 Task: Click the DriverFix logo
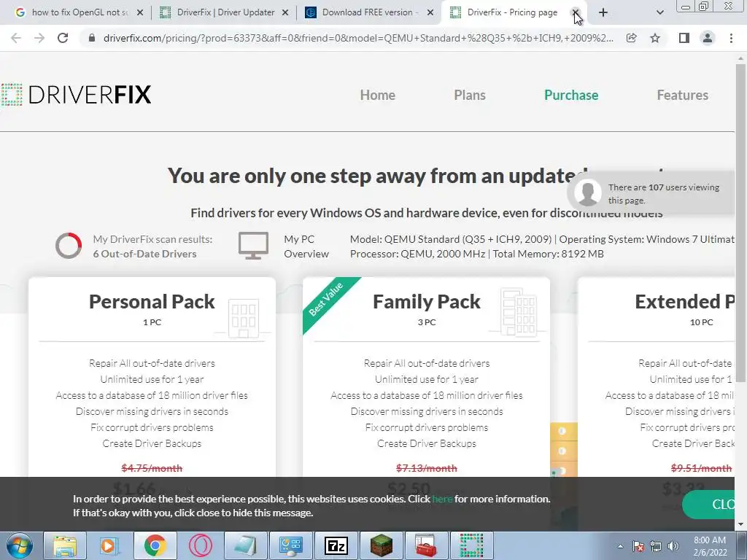(x=76, y=95)
